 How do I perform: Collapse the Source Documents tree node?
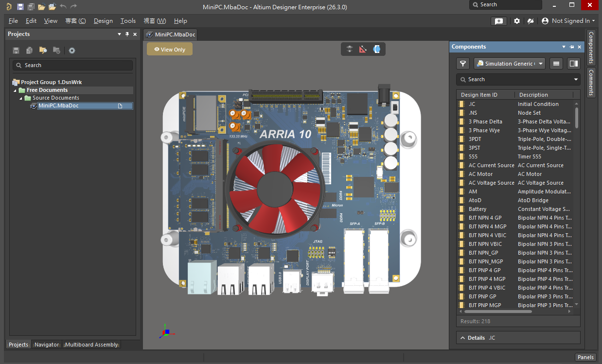tap(21, 98)
